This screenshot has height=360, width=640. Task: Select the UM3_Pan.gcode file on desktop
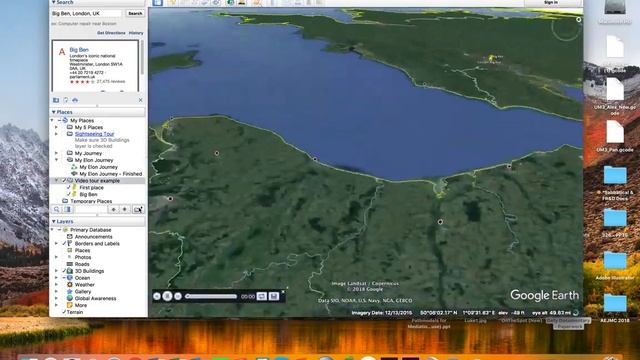[615, 132]
